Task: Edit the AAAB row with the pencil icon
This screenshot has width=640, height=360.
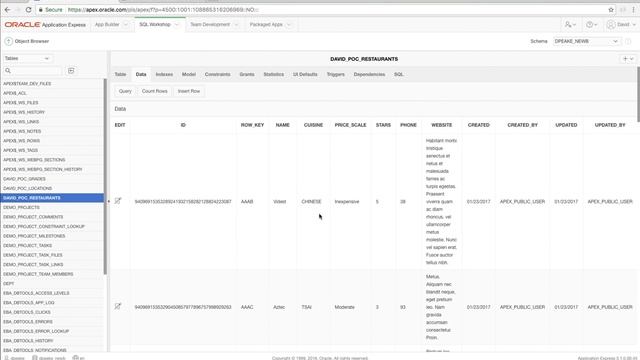Action: pyautogui.click(x=118, y=201)
